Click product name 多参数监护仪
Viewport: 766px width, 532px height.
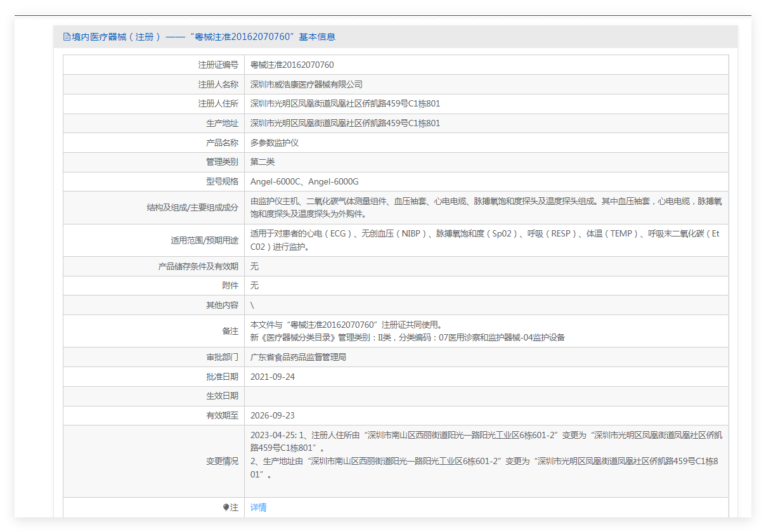coord(275,143)
